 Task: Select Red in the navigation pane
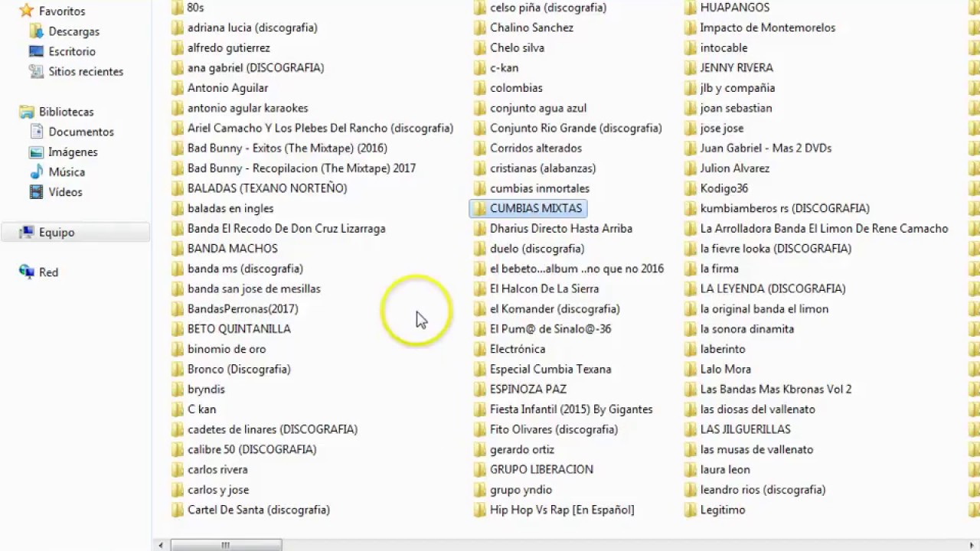point(48,272)
